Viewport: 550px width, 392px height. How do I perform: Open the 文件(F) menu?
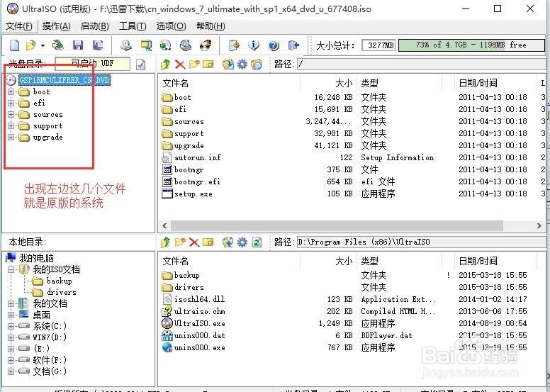[19, 26]
